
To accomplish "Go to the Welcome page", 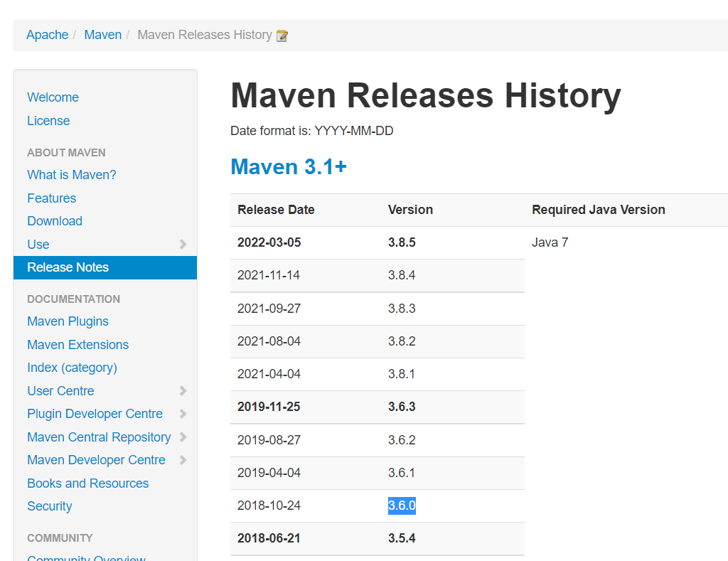I will [x=53, y=97].
